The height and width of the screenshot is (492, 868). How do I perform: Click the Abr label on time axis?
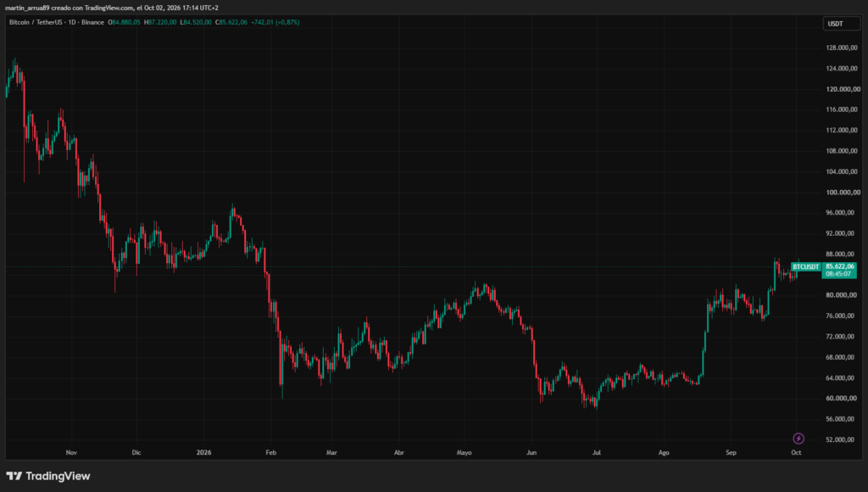[x=398, y=453]
